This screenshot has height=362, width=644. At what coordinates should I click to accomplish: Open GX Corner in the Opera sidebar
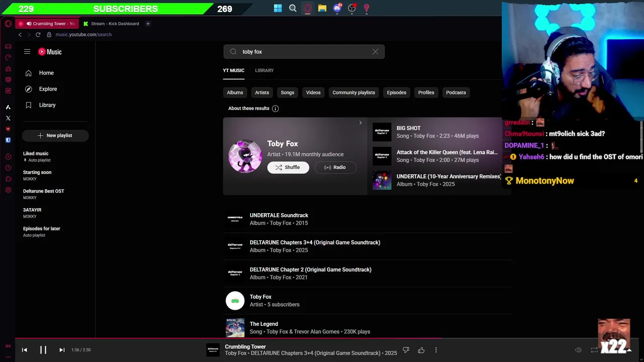[x=8, y=46]
